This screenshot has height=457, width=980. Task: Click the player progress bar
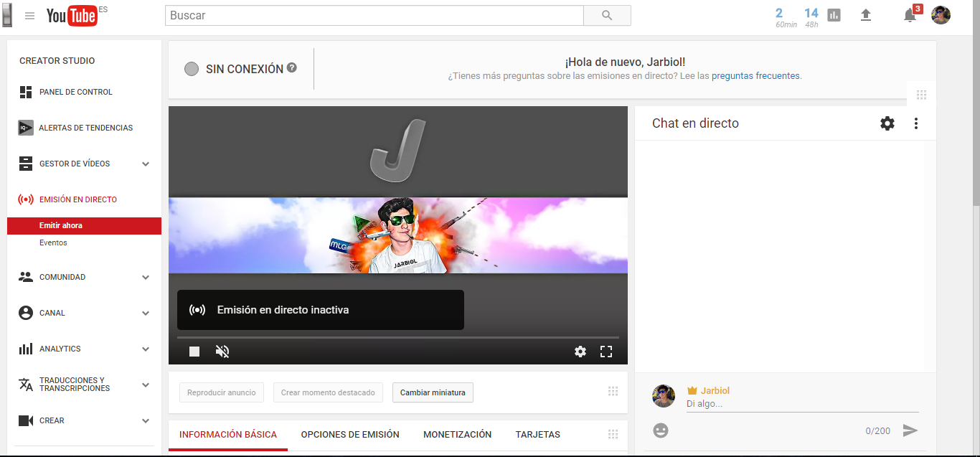[x=397, y=337]
